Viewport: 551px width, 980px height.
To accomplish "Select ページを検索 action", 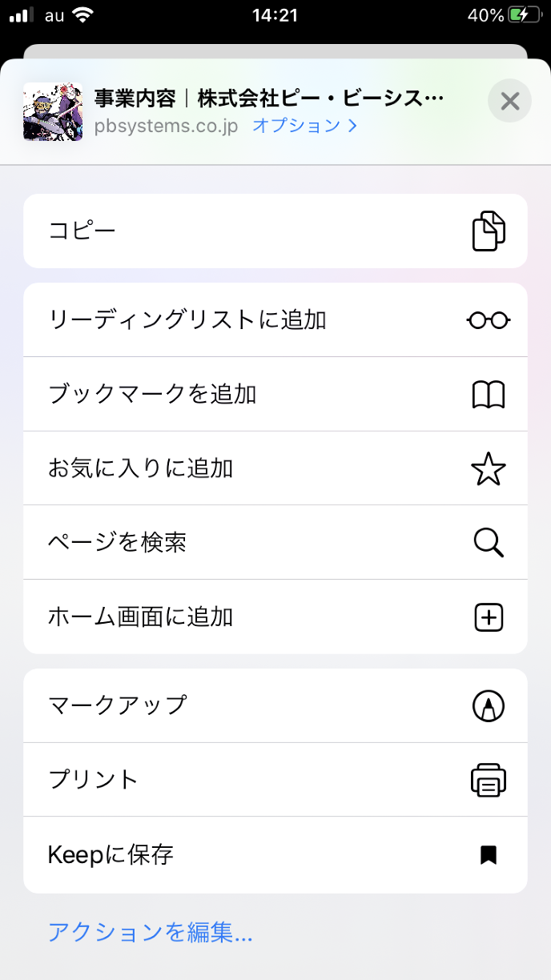I will pyautogui.click(x=117, y=543).
